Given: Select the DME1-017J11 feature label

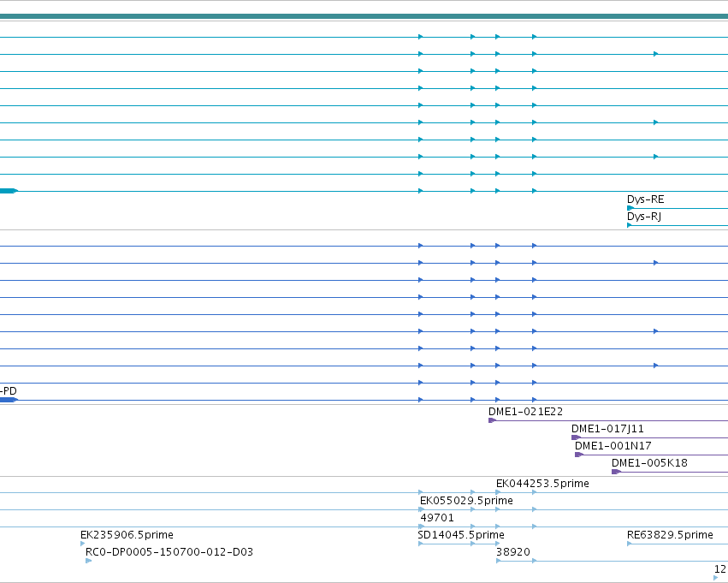Looking at the screenshot, I should (x=607, y=429).
